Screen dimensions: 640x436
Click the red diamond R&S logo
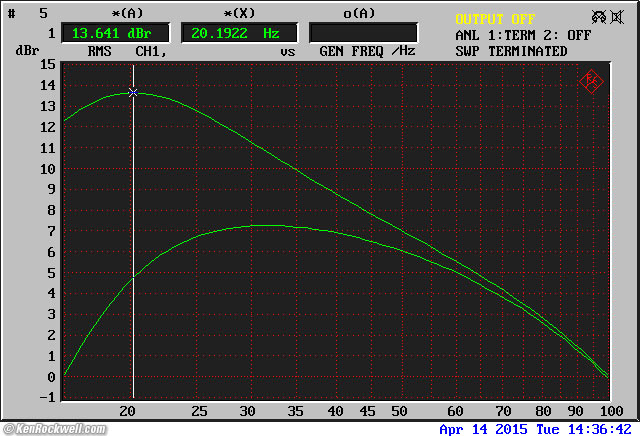pyautogui.click(x=591, y=81)
